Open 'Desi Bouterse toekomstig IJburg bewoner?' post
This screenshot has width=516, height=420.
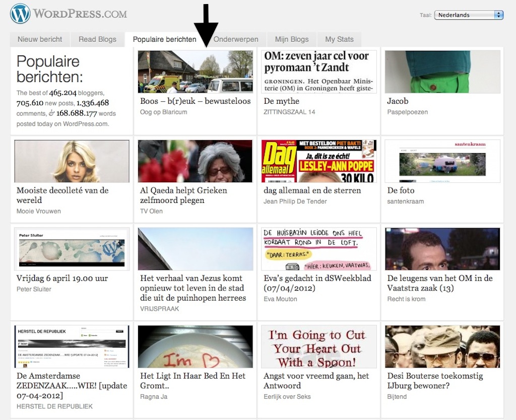(x=435, y=381)
